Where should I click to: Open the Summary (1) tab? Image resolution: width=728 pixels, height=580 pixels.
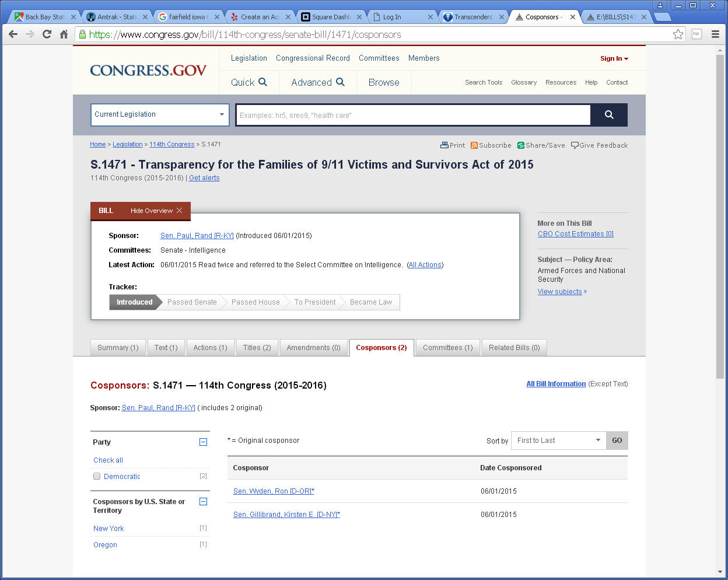pyautogui.click(x=118, y=348)
